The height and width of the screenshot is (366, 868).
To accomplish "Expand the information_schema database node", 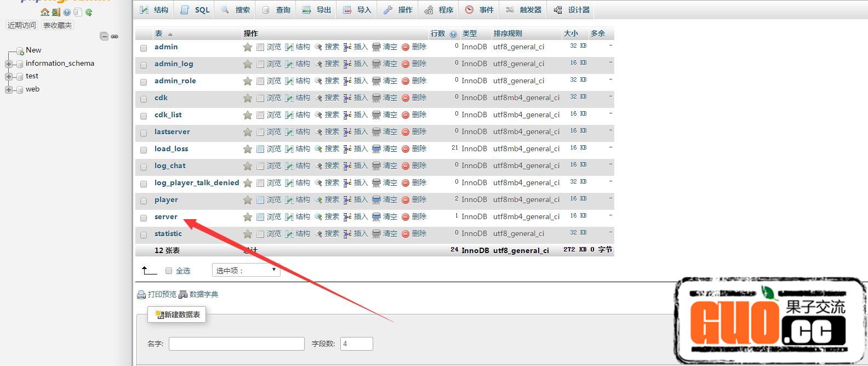I will pyautogui.click(x=9, y=64).
